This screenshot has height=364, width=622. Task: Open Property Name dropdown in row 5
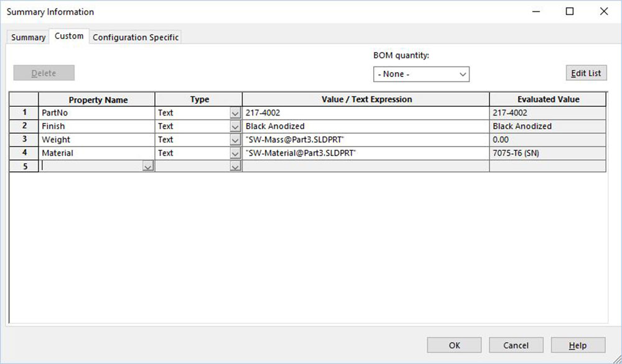click(148, 166)
